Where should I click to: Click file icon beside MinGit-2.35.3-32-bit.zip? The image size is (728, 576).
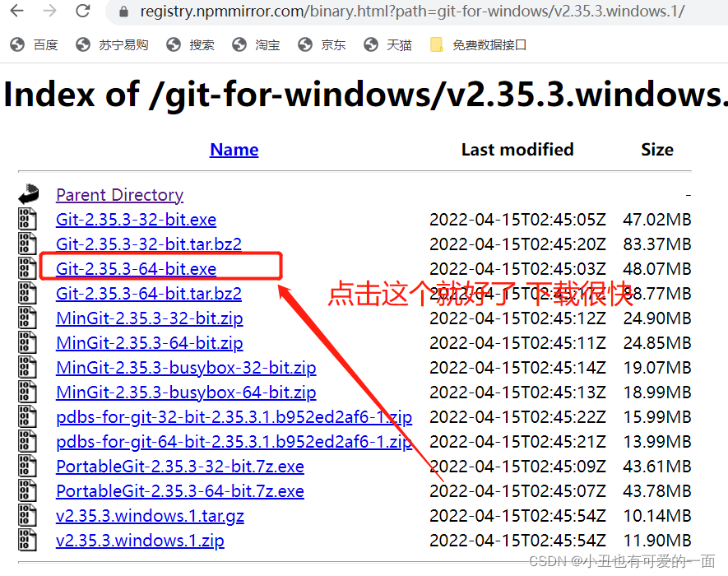[27, 318]
